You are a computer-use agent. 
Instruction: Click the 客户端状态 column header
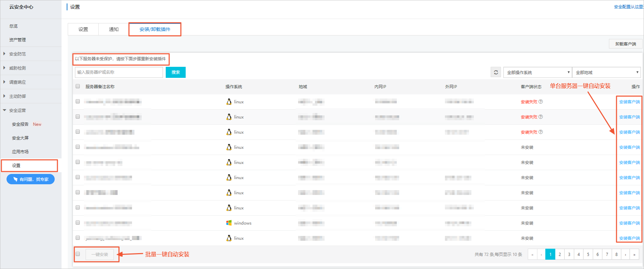[531, 87]
